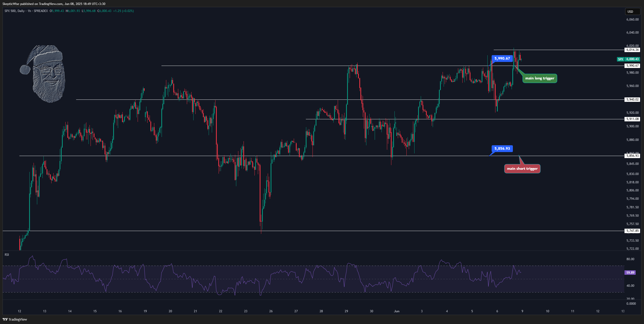Click the 59.89 RSI value tag

point(630,272)
